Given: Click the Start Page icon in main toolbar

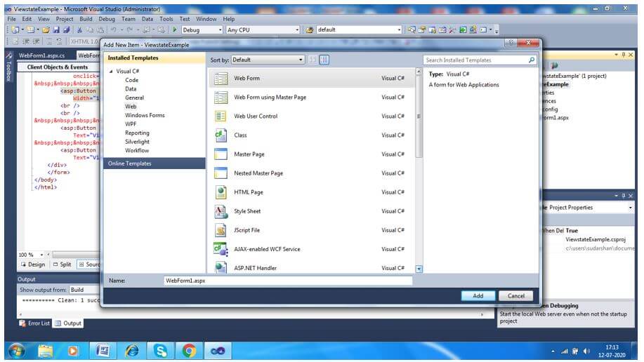Looking at the screenshot, I should pos(463,29).
